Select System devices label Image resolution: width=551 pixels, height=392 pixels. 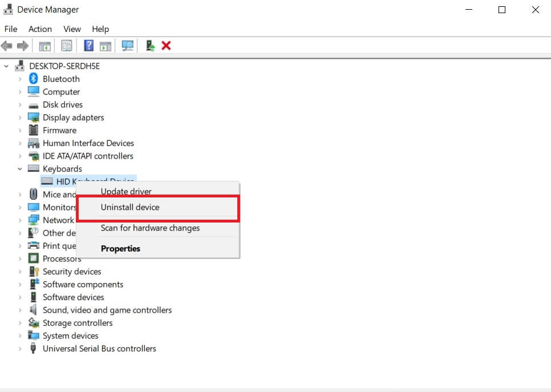click(x=71, y=336)
